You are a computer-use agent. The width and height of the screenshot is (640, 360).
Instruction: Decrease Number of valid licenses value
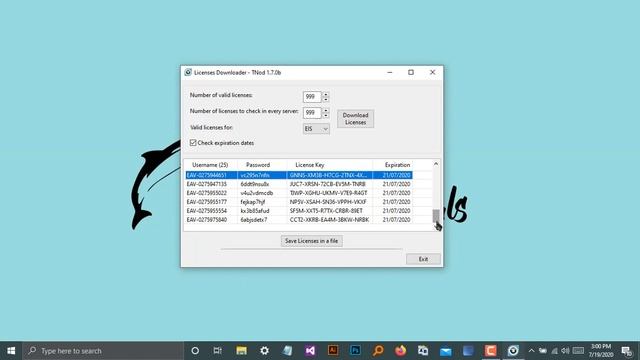pos(325,99)
